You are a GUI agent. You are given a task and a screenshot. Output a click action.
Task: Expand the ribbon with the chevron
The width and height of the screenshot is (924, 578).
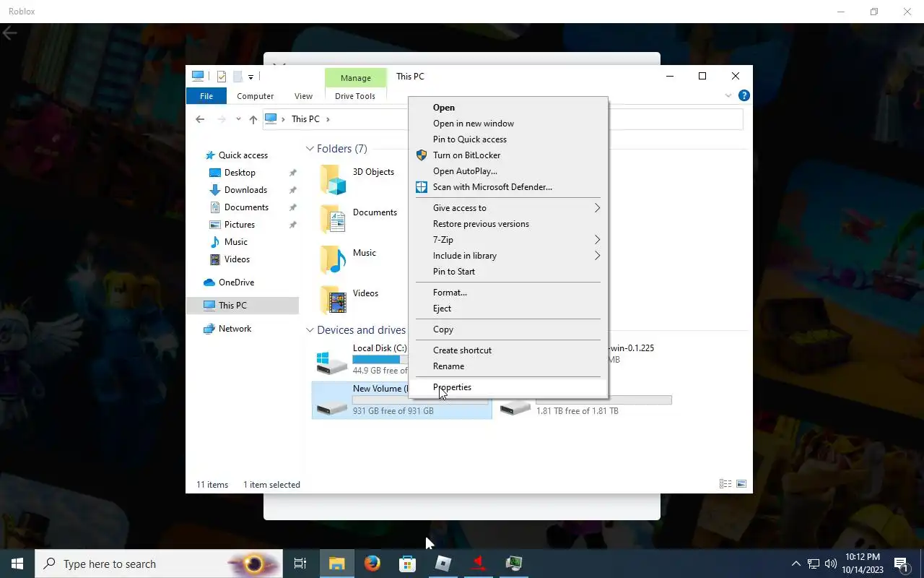728,95
